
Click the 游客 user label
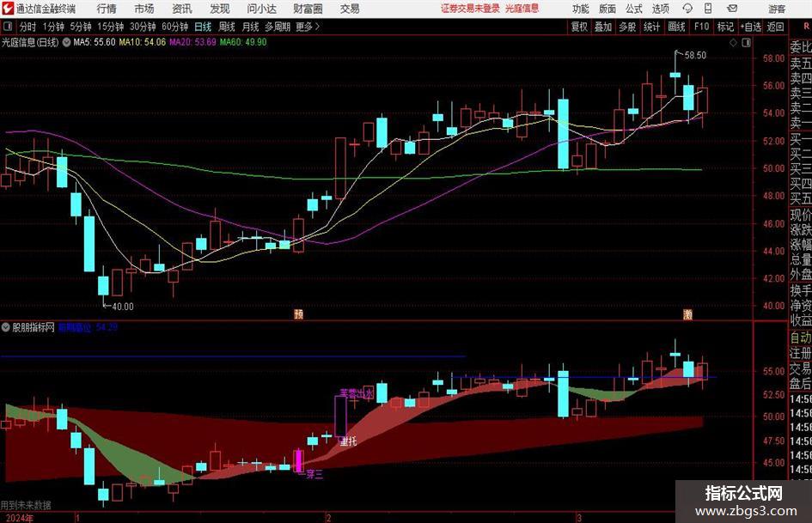(777, 9)
